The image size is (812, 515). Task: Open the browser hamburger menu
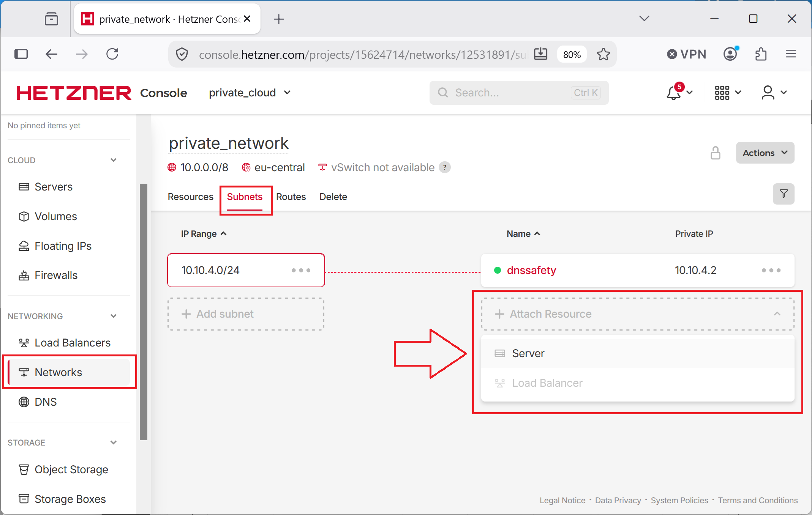(791, 54)
